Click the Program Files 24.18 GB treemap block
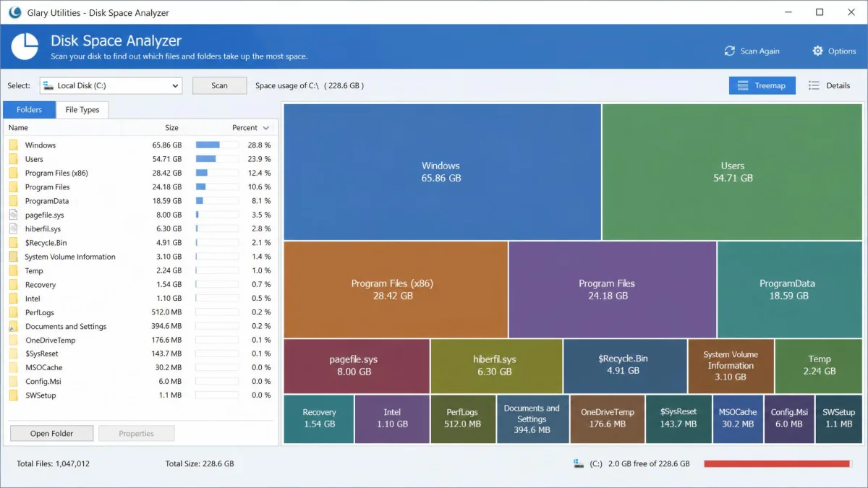This screenshot has width=868, height=488. pyautogui.click(x=613, y=289)
